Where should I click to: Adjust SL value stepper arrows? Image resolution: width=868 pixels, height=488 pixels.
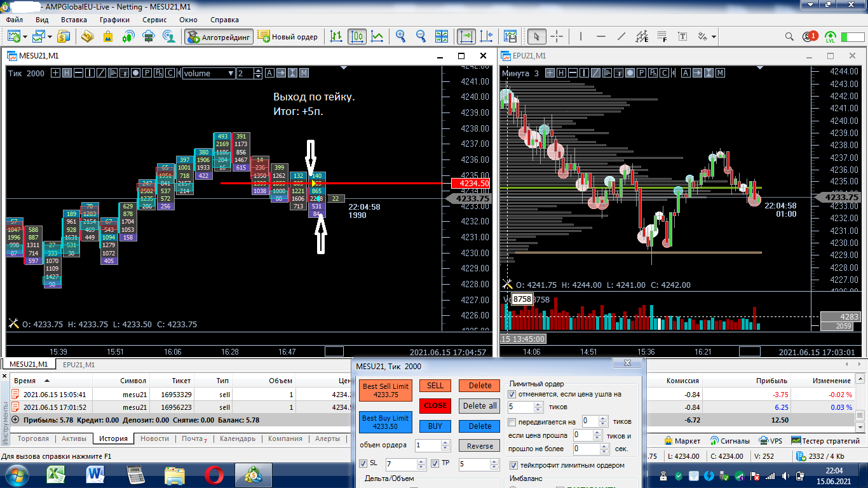pos(421,464)
